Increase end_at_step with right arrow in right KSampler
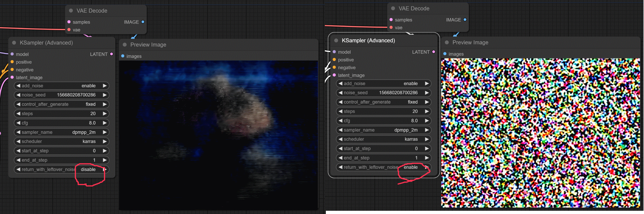Image resolution: width=644 pixels, height=214 pixels. click(x=427, y=158)
